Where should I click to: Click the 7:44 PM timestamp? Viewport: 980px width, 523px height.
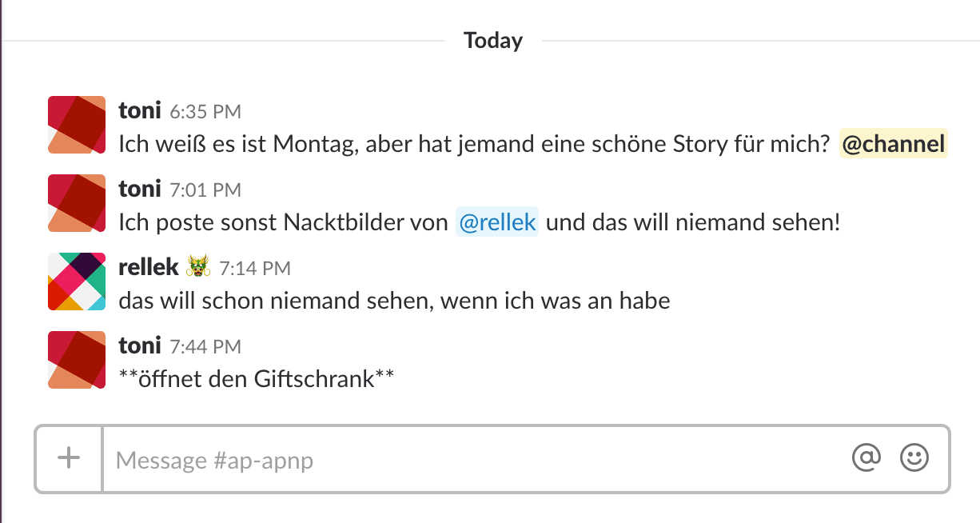[205, 346]
